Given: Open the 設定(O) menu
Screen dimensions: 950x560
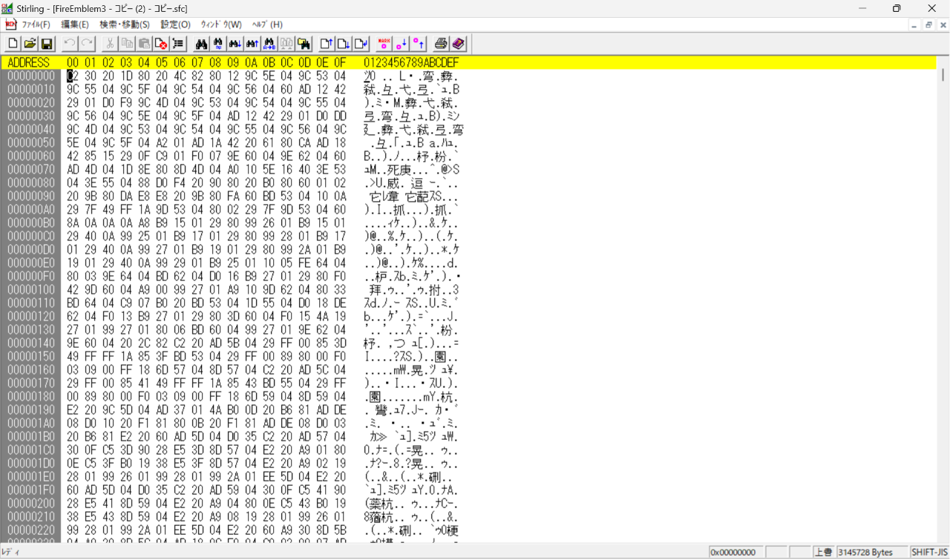Looking at the screenshot, I should click(x=175, y=24).
